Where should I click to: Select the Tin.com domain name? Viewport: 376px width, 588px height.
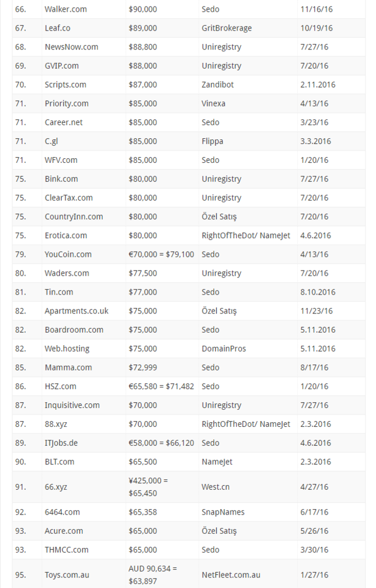[x=59, y=292]
